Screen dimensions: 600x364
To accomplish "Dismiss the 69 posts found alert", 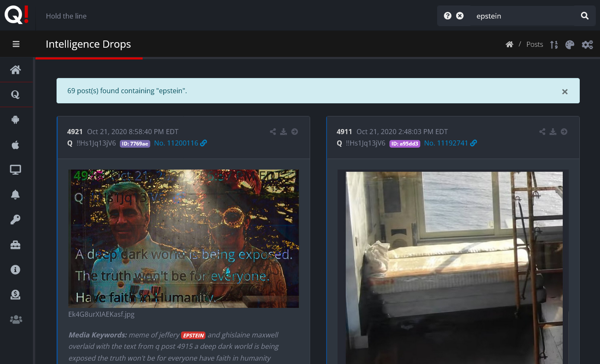I will 565,92.
